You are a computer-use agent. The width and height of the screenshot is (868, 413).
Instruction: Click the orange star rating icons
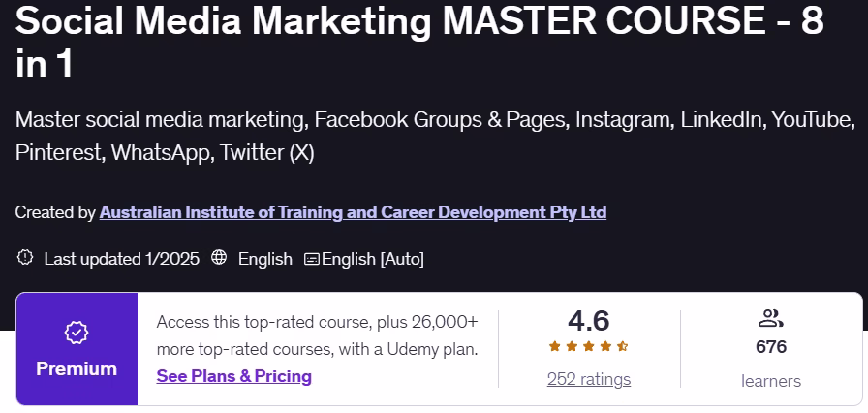tap(589, 346)
